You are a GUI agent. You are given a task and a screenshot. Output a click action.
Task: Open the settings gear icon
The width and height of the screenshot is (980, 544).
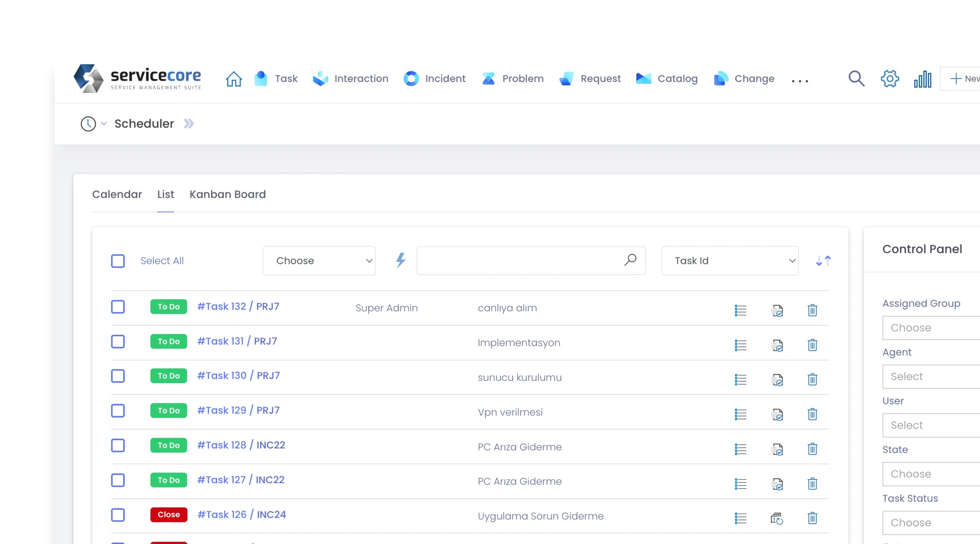point(890,79)
